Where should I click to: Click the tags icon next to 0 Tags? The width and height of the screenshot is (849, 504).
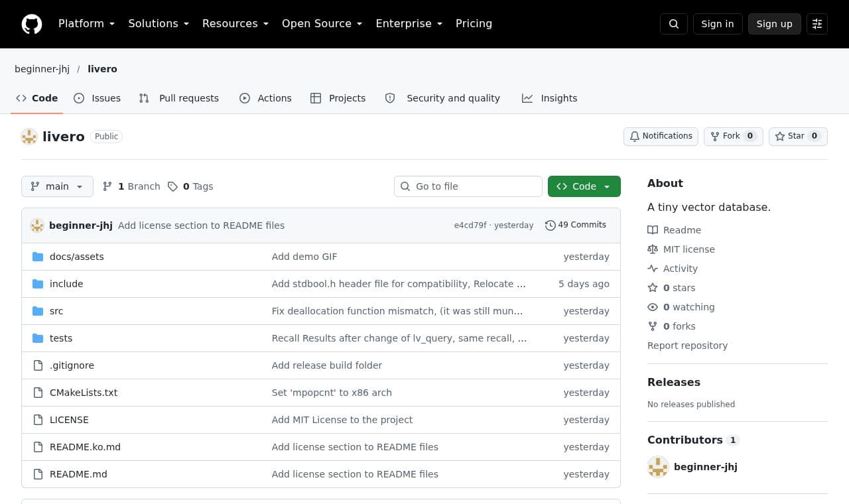coord(172,186)
